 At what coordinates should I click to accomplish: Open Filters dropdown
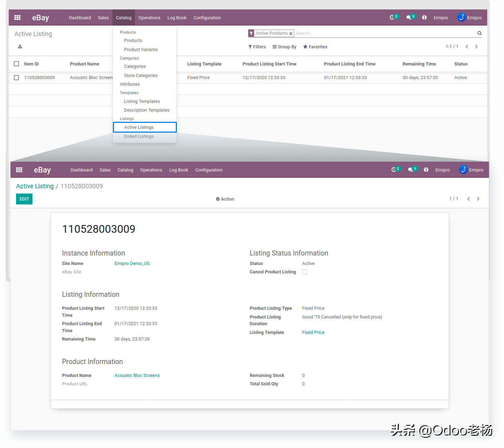[x=257, y=47]
